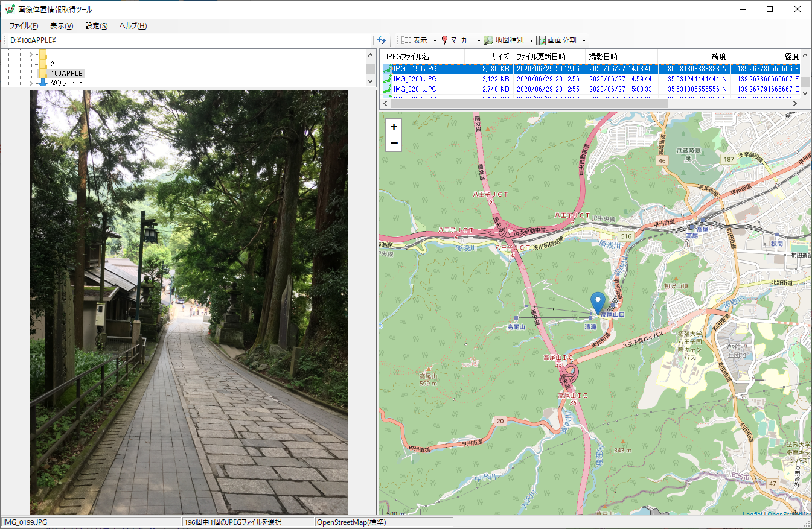This screenshot has width=812, height=529.
Task: Open the ファイル(F) menu
Action: point(24,26)
